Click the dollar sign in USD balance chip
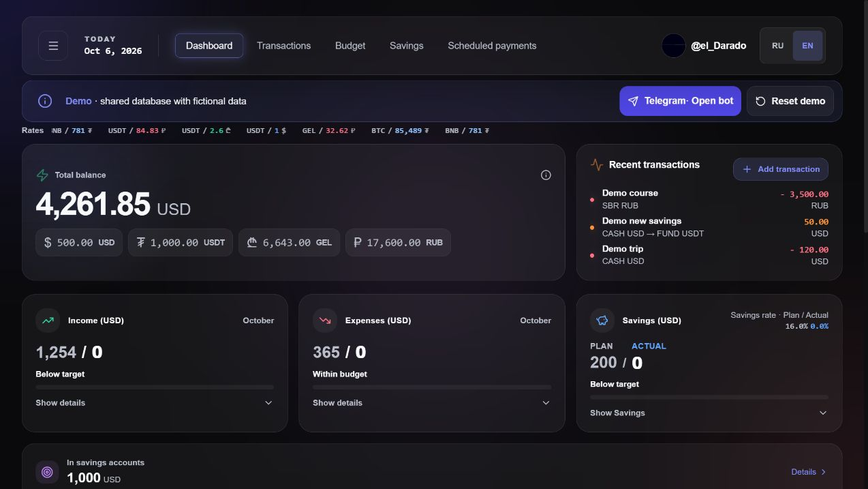This screenshot has width=868, height=489. pyautogui.click(x=48, y=242)
